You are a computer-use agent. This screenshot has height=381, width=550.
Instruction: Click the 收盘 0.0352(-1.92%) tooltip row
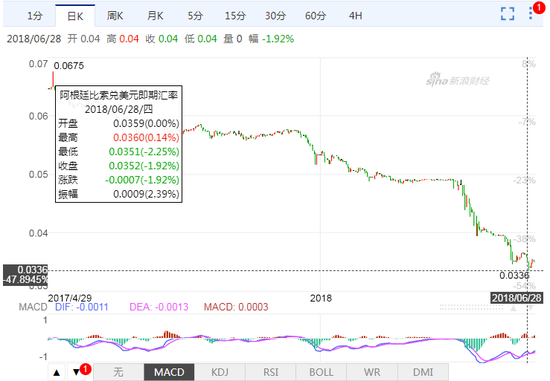(119, 166)
